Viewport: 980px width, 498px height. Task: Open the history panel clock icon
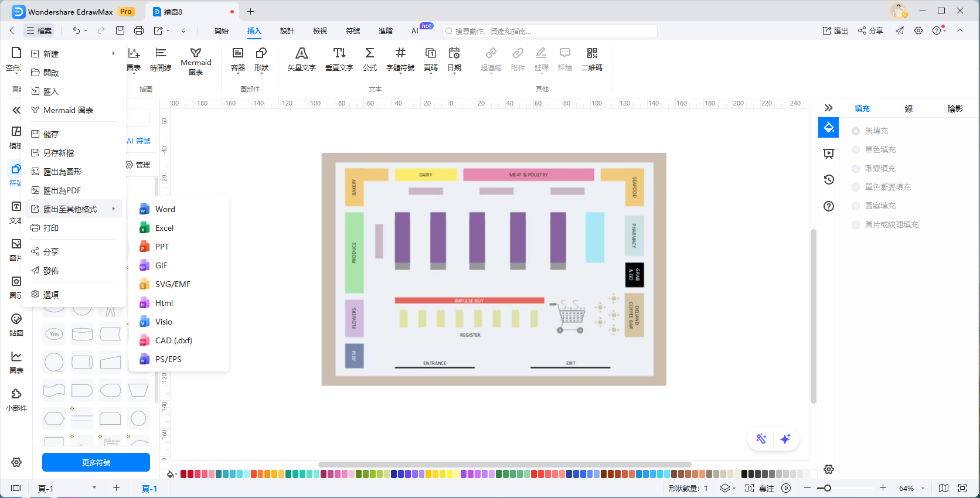click(828, 180)
